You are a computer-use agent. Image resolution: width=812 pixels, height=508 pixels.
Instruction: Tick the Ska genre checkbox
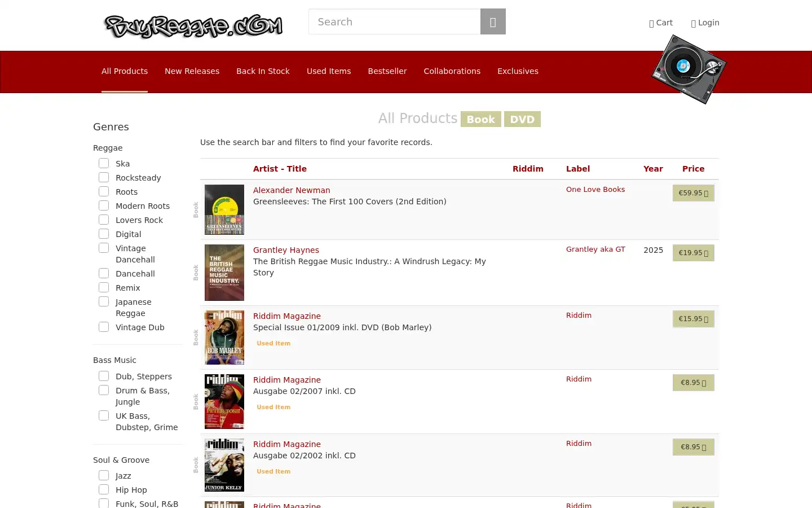tap(104, 163)
